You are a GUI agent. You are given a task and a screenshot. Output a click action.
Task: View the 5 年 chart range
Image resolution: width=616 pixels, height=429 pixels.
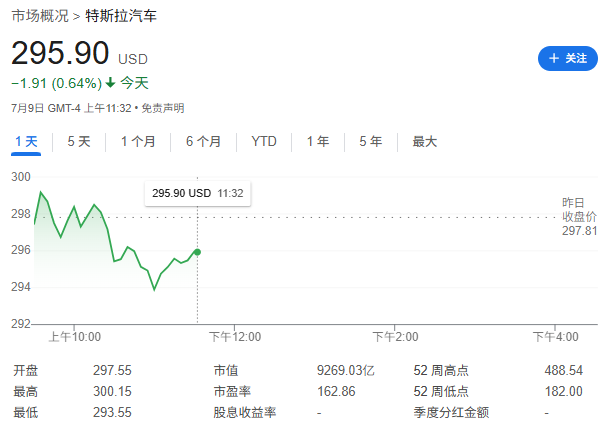370,141
